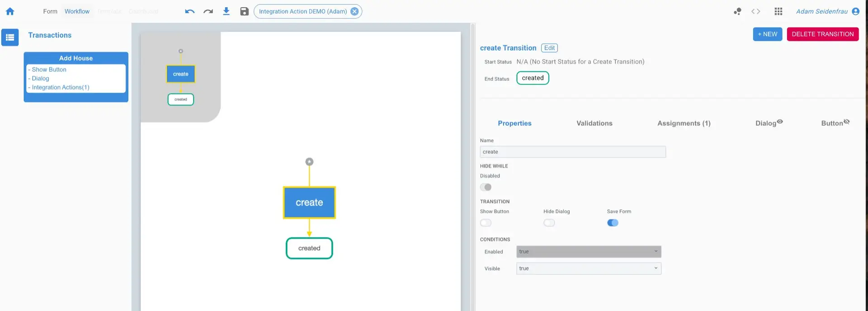Image resolution: width=868 pixels, height=311 pixels.
Task: Toggle the Transactions list sidebar icon
Action: [x=10, y=38]
